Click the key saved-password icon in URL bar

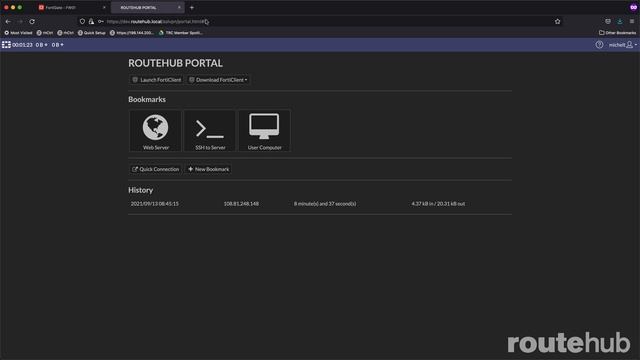pyautogui.click(x=100, y=21)
